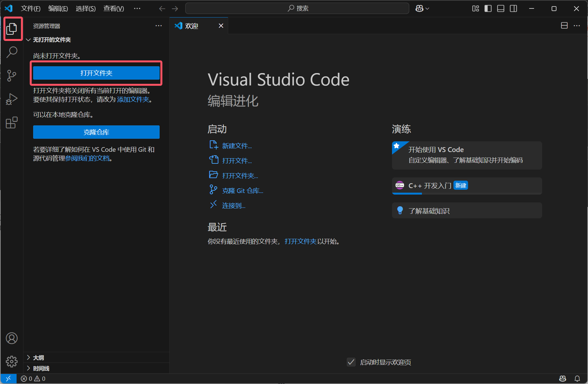The width and height of the screenshot is (588, 384).
Task: Open the C++ 开发入门 walkthrough
Action: tap(467, 186)
